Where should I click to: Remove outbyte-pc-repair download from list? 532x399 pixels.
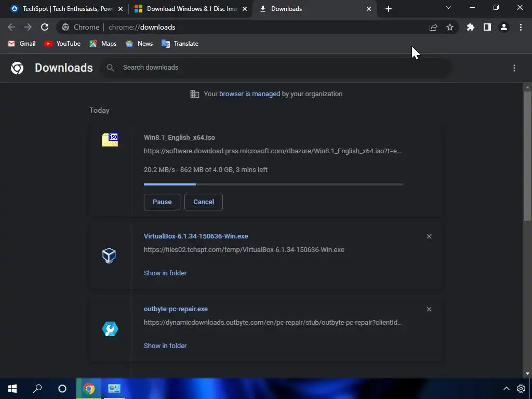coord(429,309)
